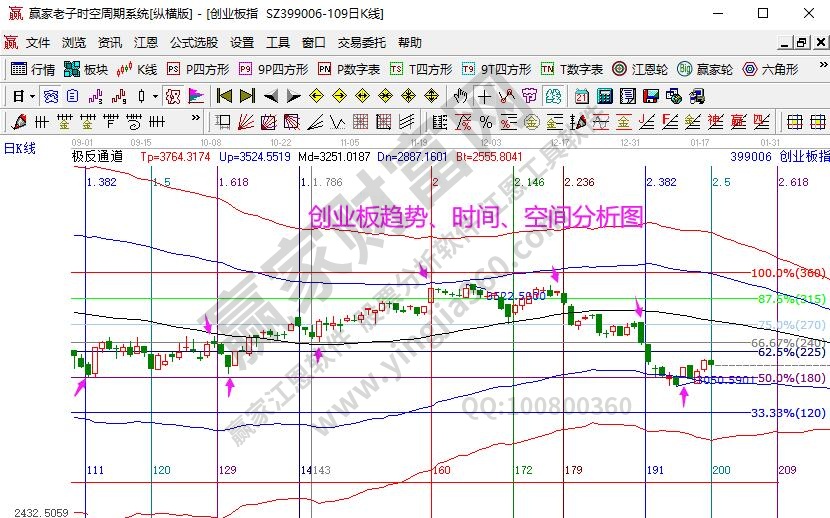Click the 日K线 chart label
830x518 pixels.
click(20, 148)
